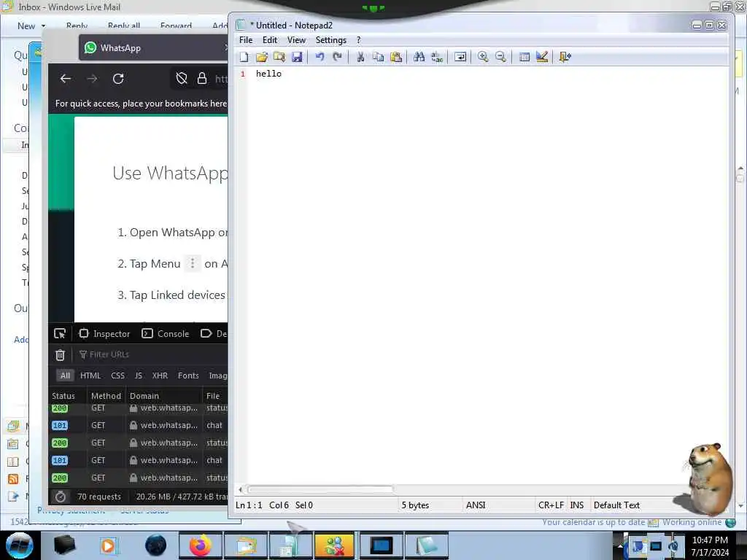
Task: Click the back arrow in the Firefox window
Action: [x=66, y=79]
